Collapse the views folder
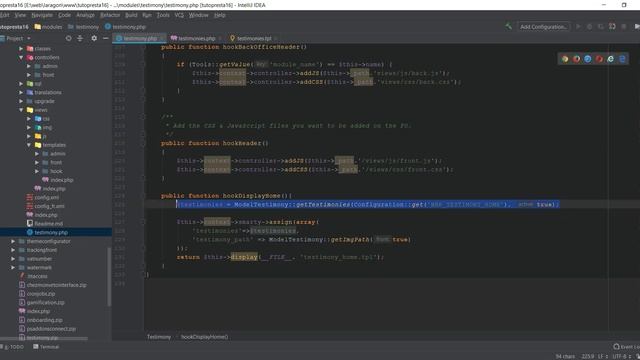The width and height of the screenshot is (640, 360). pyautogui.click(x=21, y=110)
